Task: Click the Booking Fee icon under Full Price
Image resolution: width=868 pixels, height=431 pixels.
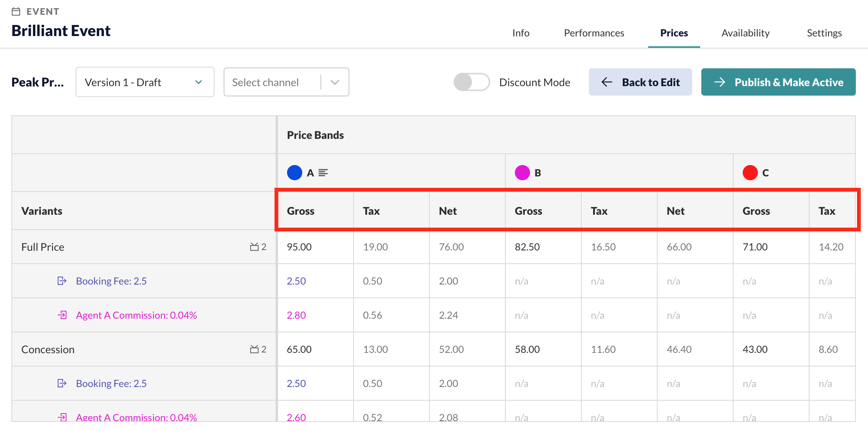Action: (62, 281)
